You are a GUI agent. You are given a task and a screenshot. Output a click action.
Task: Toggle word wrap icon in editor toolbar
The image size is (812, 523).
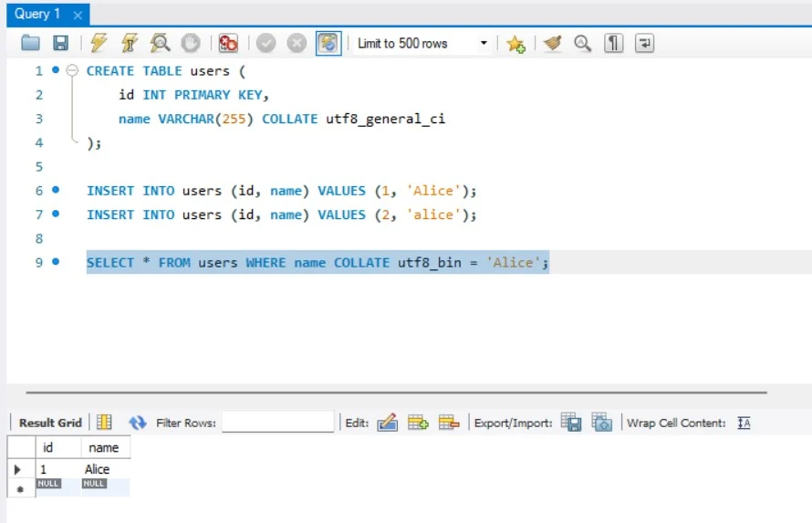[x=645, y=43]
